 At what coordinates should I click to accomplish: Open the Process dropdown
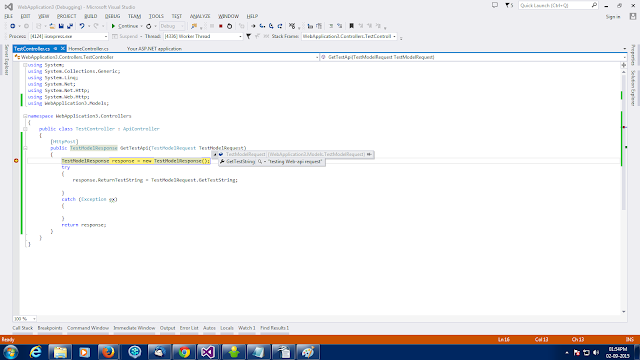point(106,36)
